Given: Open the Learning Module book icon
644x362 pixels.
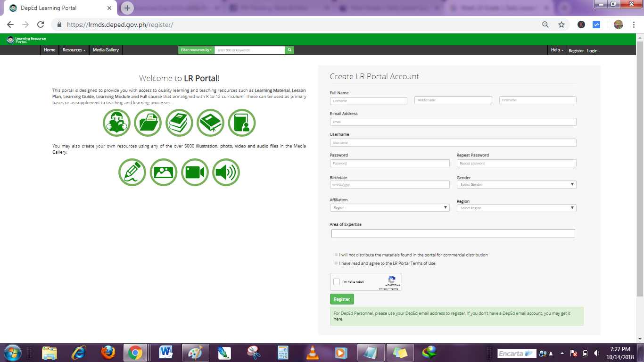Looking at the screenshot, I should (x=210, y=123).
